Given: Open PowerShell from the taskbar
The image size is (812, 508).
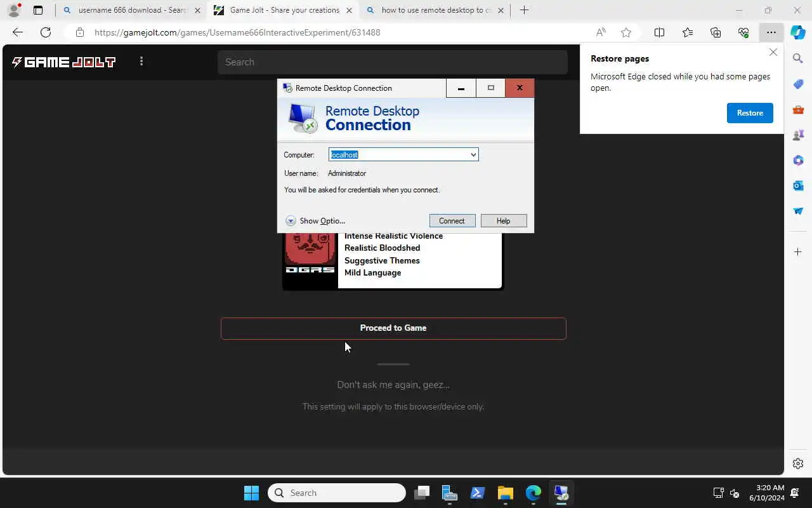Looking at the screenshot, I should pos(478,493).
